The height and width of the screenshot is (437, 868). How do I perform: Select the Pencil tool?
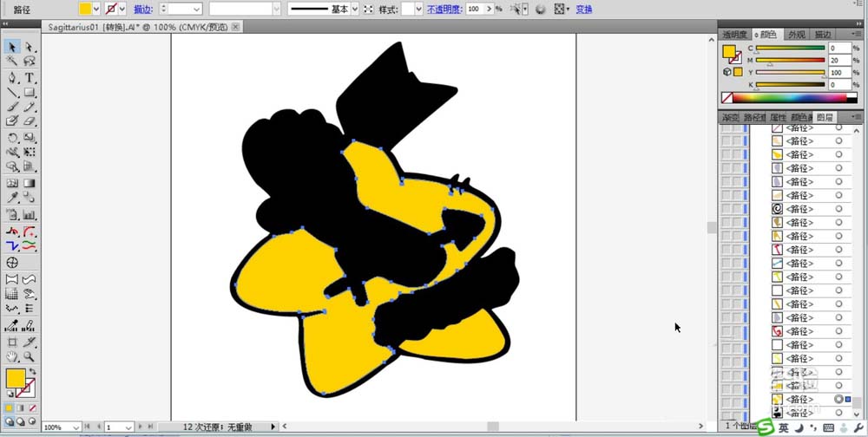tap(29, 106)
